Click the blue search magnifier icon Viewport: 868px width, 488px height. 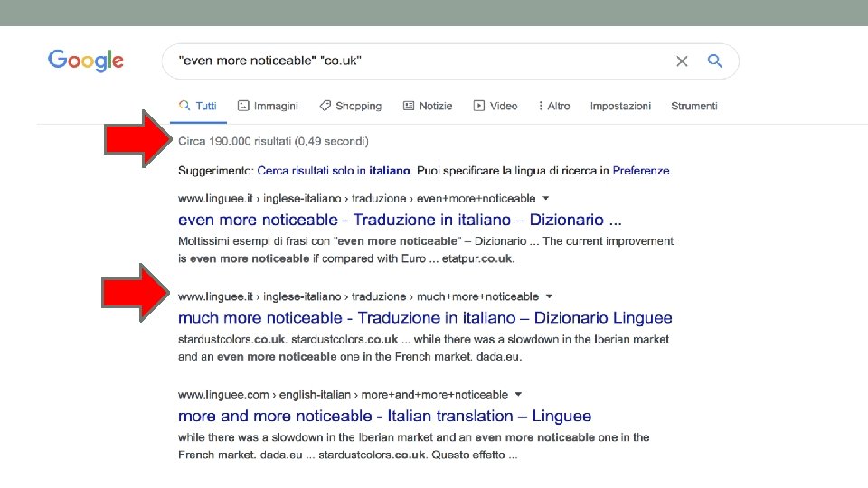tap(714, 61)
